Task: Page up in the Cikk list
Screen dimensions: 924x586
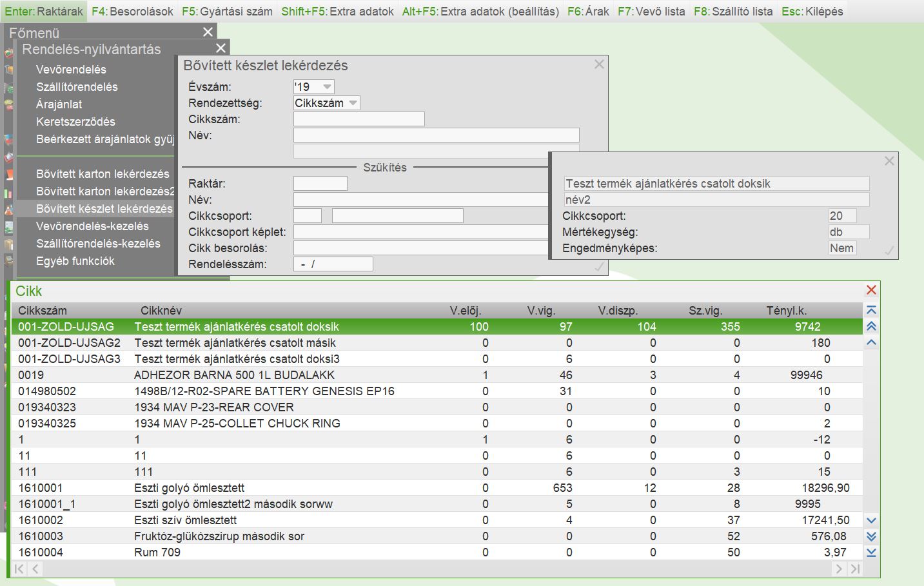Action: pos(871,327)
